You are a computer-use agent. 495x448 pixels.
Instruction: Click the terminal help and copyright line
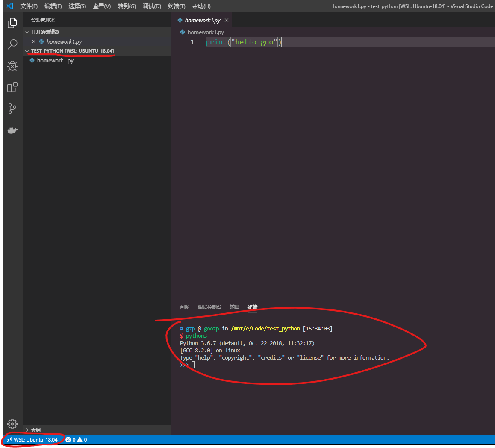pyautogui.click(x=284, y=358)
